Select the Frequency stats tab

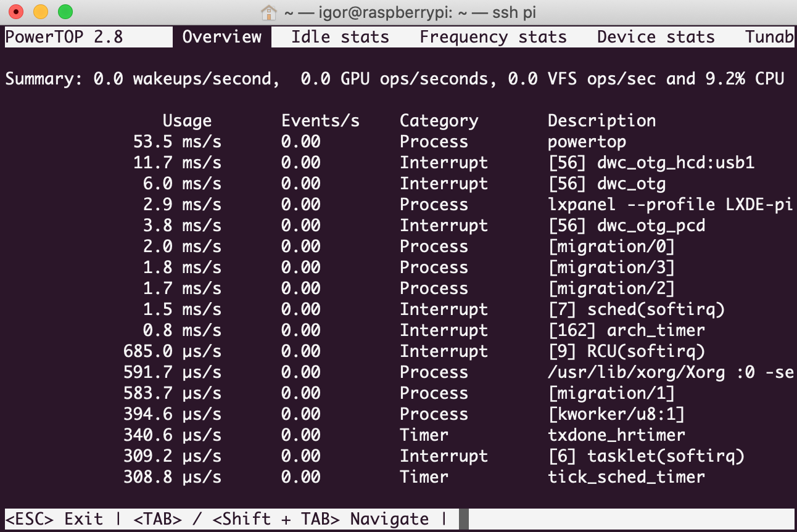pos(493,37)
